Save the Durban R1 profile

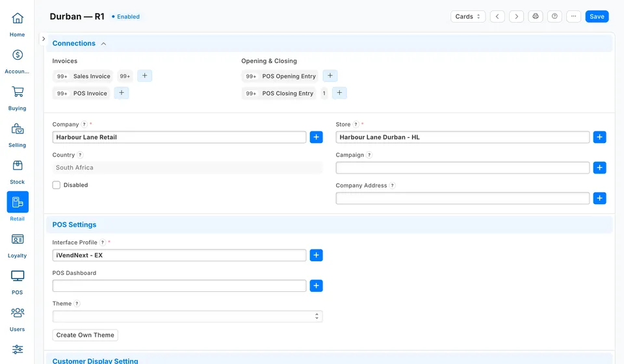tap(597, 16)
